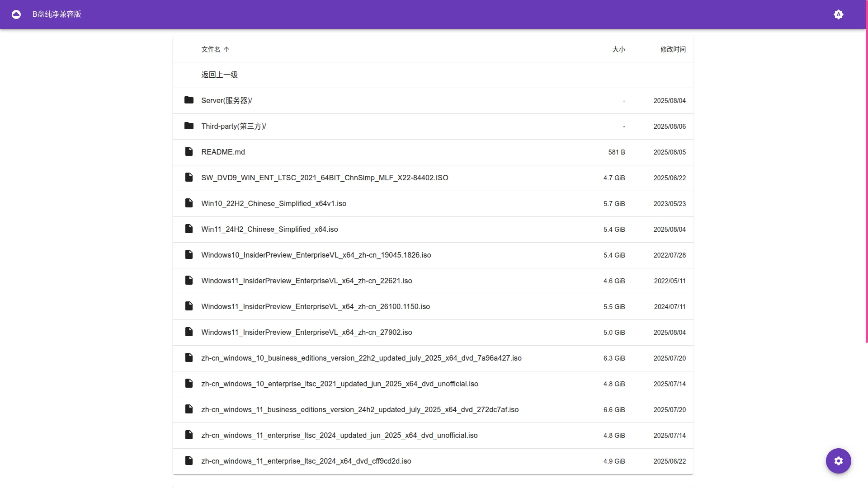
Task: Click the README.md file icon
Action: point(189,151)
